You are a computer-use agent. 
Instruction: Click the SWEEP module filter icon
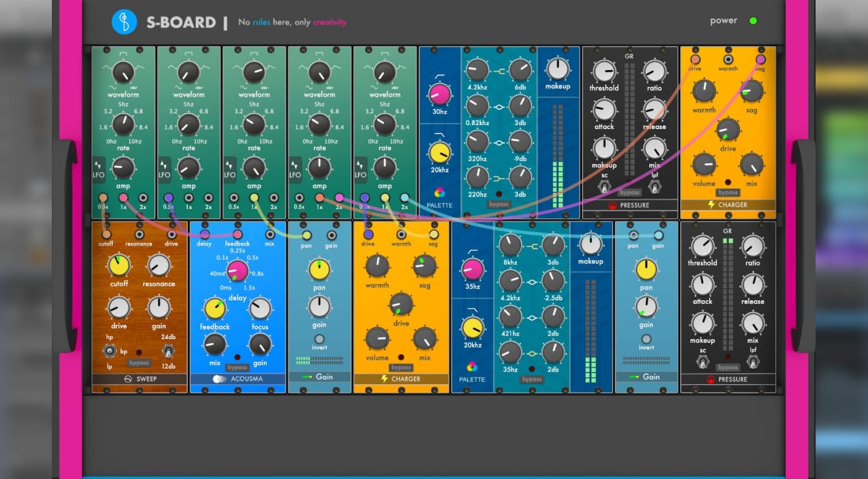coord(128,379)
